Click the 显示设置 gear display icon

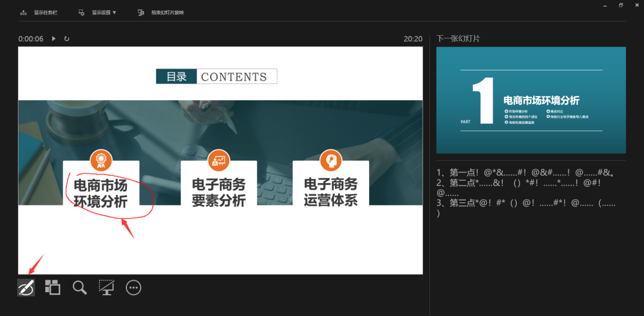tap(81, 13)
